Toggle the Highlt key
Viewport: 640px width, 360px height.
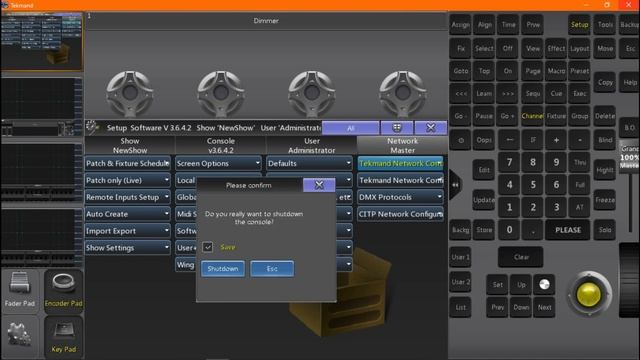point(605,170)
